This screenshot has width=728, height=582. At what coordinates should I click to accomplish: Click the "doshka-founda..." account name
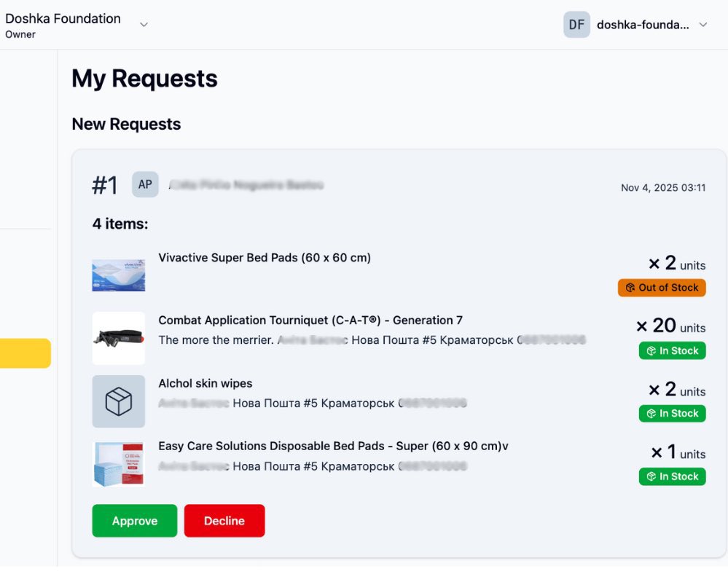[x=643, y=25]
